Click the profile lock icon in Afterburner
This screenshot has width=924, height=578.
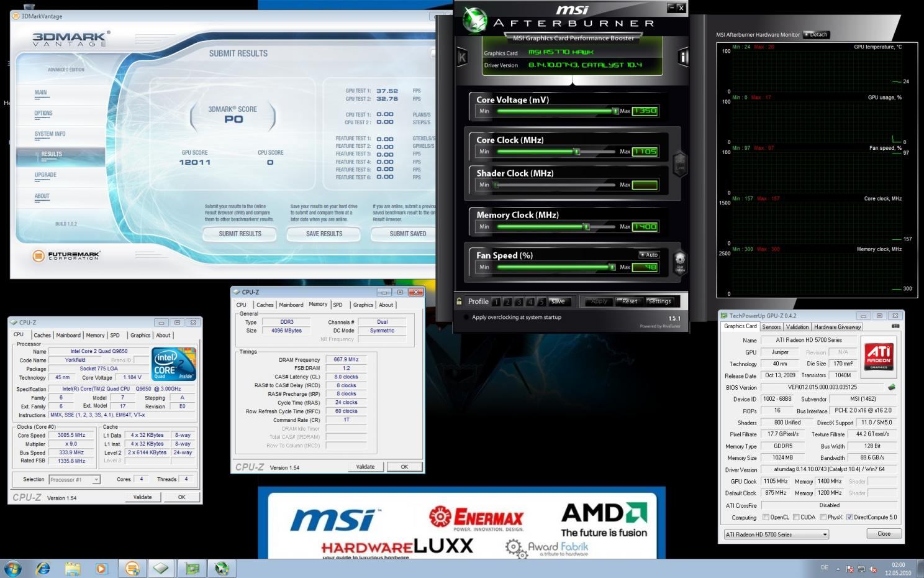[x=460, y=301]
